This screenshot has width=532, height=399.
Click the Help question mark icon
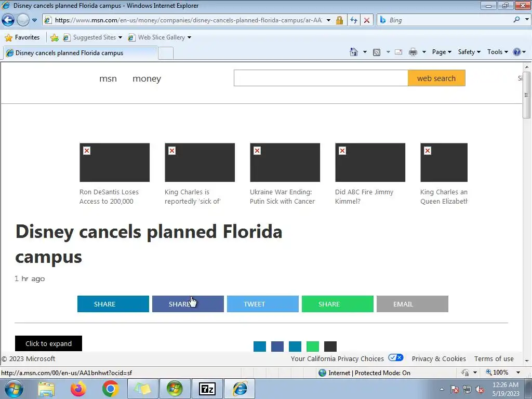coord(517,52)
